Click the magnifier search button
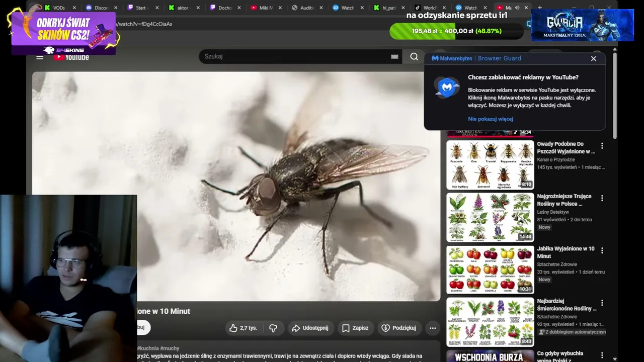Image resolution: width=644 pixels, height=362 pixels. (414, 57)
